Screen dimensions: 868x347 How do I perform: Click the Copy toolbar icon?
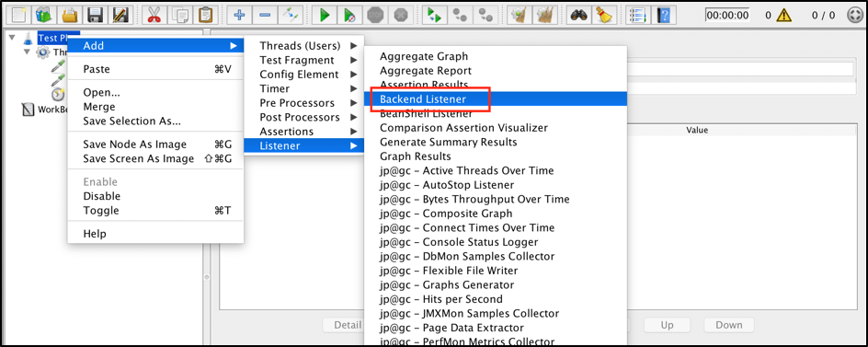pyautogui.click(x=180, y=15)
